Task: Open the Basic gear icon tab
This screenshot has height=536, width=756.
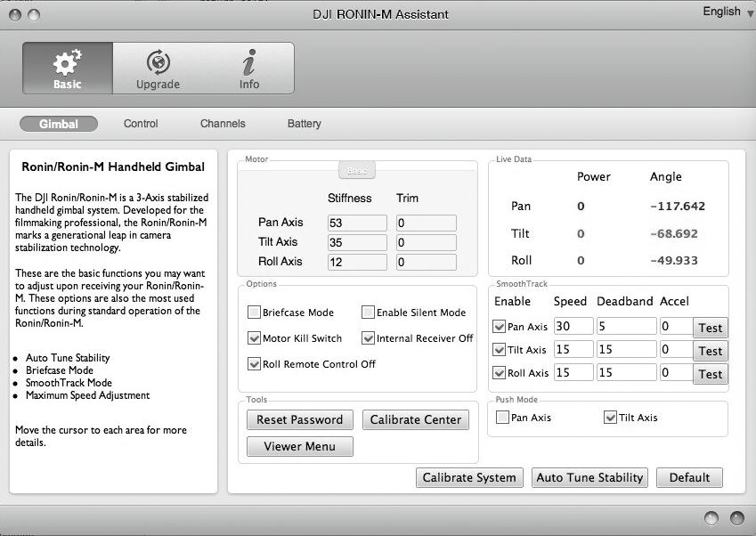Action: pyautogui.click(x=68, y=68)
